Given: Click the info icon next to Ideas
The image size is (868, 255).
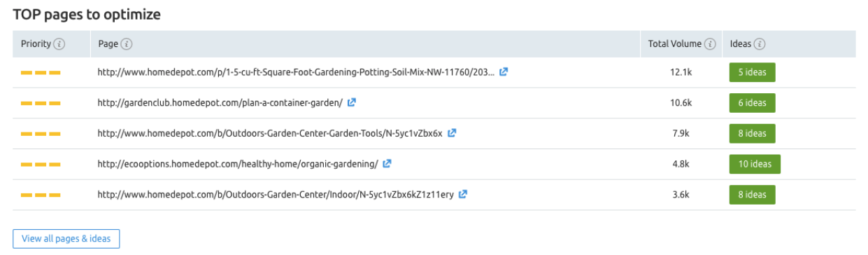Looking at the screenshot, I should (760, 44).
